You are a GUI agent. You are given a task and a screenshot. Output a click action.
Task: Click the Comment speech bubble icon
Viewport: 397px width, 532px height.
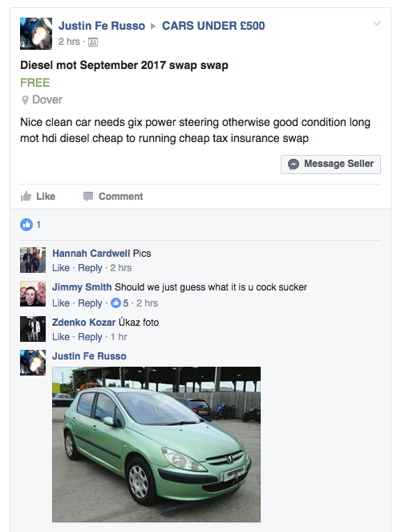pyautogui.click(x=88, y=197)
